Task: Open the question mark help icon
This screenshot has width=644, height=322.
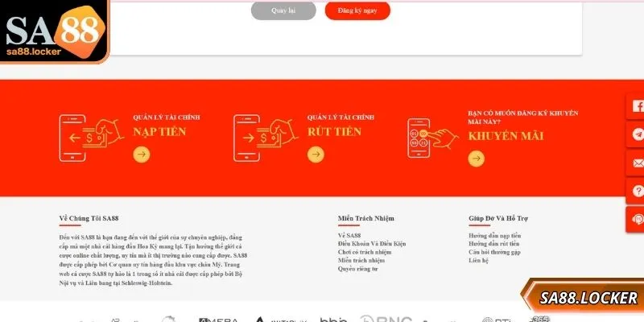Action: coord(637,191)
